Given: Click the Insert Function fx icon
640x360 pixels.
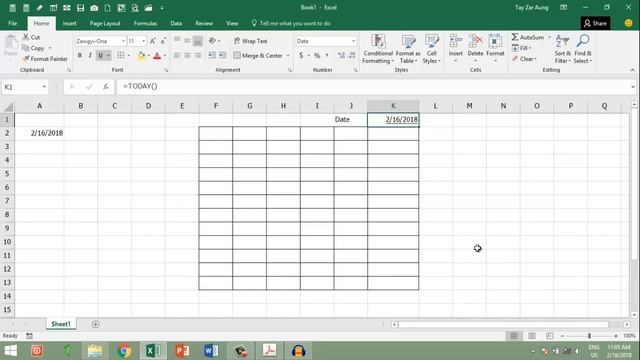Looking at the screenshot, I should pos(106,87).
